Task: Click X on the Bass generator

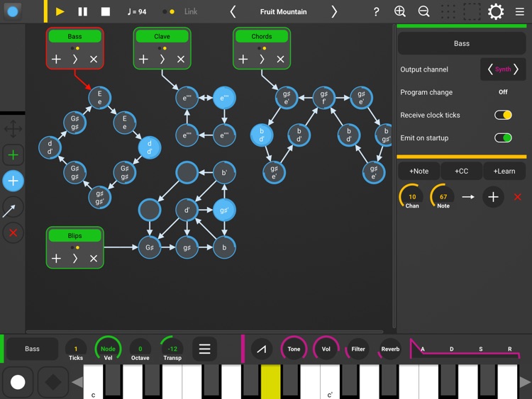Action: pos(94,60)
